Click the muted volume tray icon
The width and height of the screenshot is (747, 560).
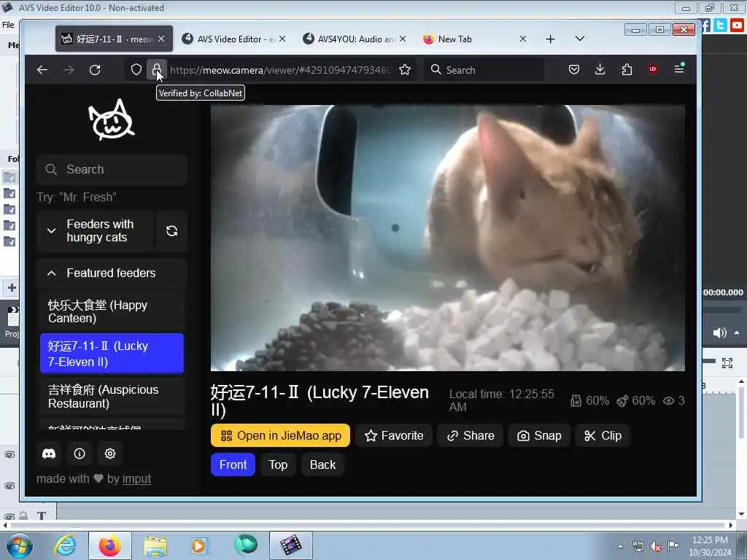[655, 547]
